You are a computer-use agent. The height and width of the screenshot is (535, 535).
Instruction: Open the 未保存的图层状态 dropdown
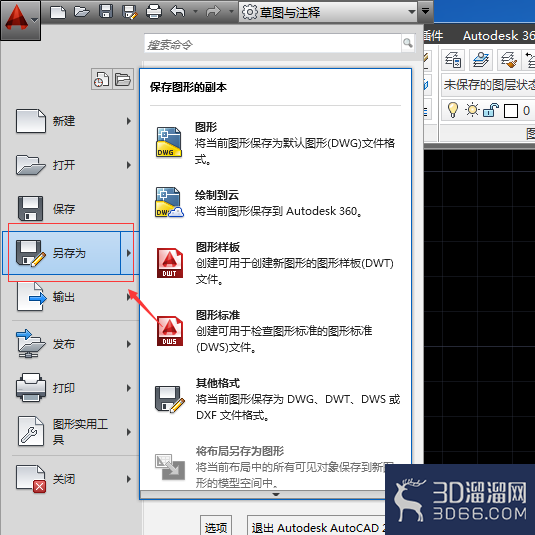(488, 84)
